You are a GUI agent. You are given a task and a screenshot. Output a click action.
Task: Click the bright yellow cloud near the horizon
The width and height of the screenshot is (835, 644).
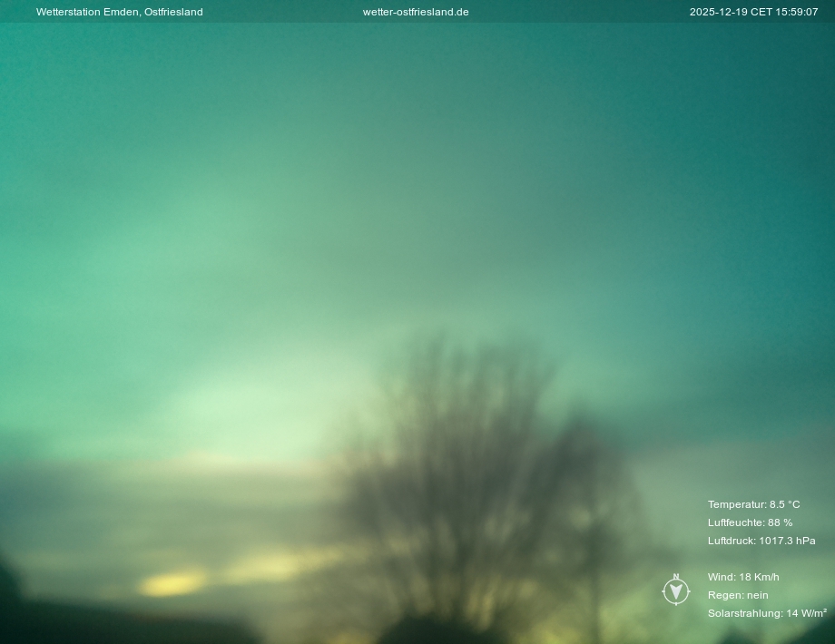point(172,583)
